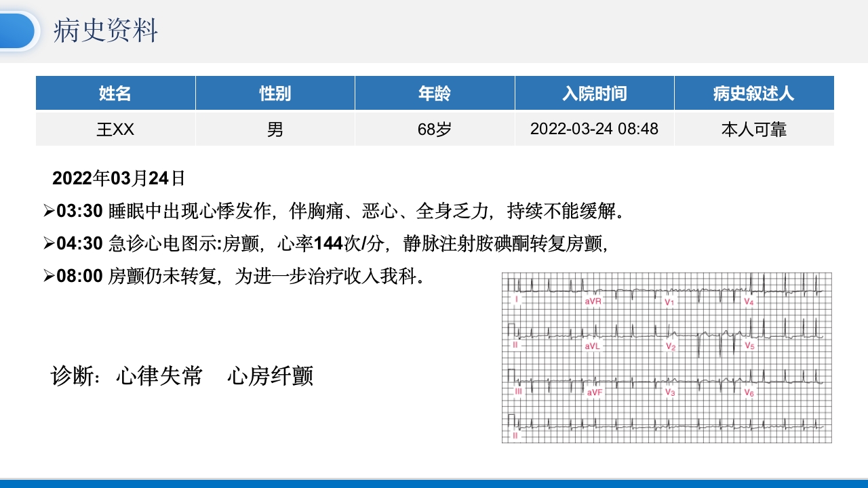Image resolution: width=868 pixels, height=488 pixels.
Task: Click the 病史叙述人 table header cell
Action: [754, 93]
